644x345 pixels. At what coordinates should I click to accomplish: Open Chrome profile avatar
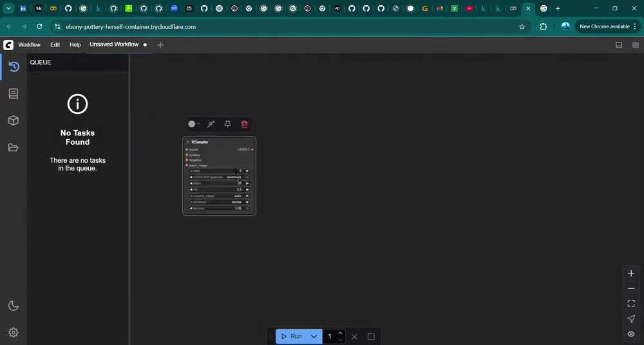[x=565, y=26]
